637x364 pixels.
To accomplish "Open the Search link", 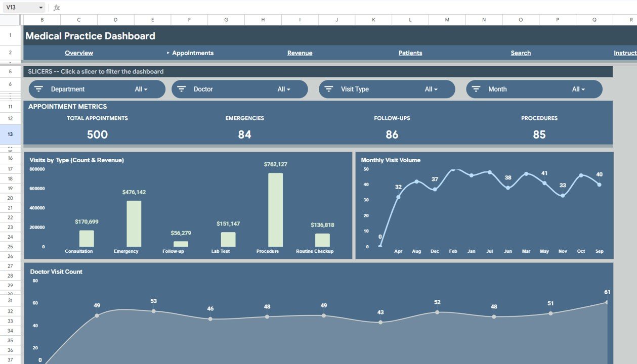I will 521,53.
